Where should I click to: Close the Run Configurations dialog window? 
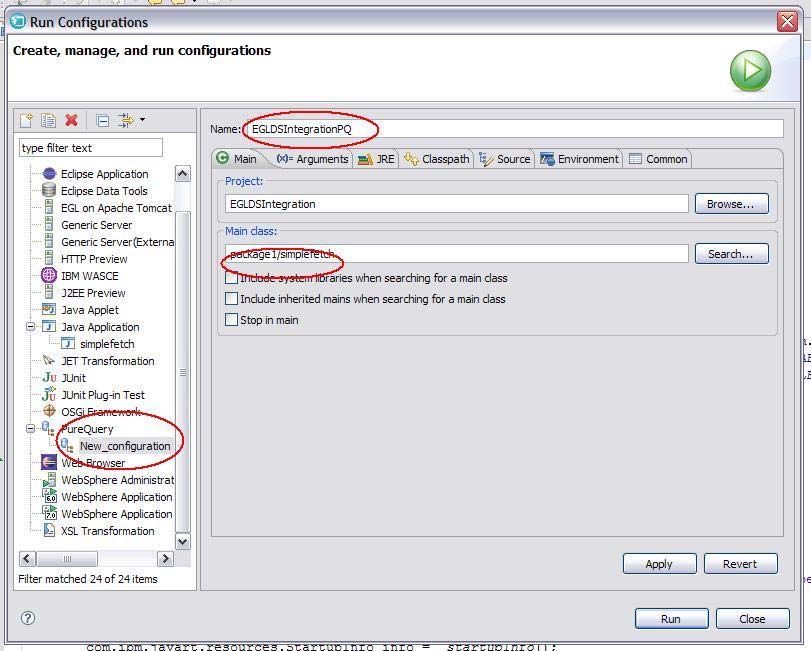coord(787,21)
